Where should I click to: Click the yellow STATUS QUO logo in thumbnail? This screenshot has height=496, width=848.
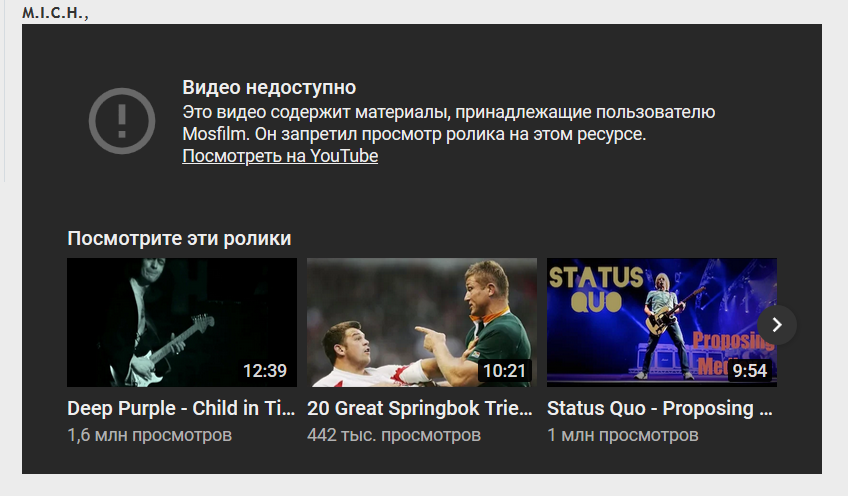tap(595, 289)
